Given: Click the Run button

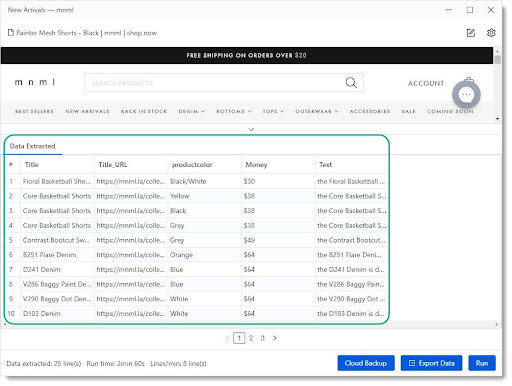Looking at the screenshot, I should (482, 363).
